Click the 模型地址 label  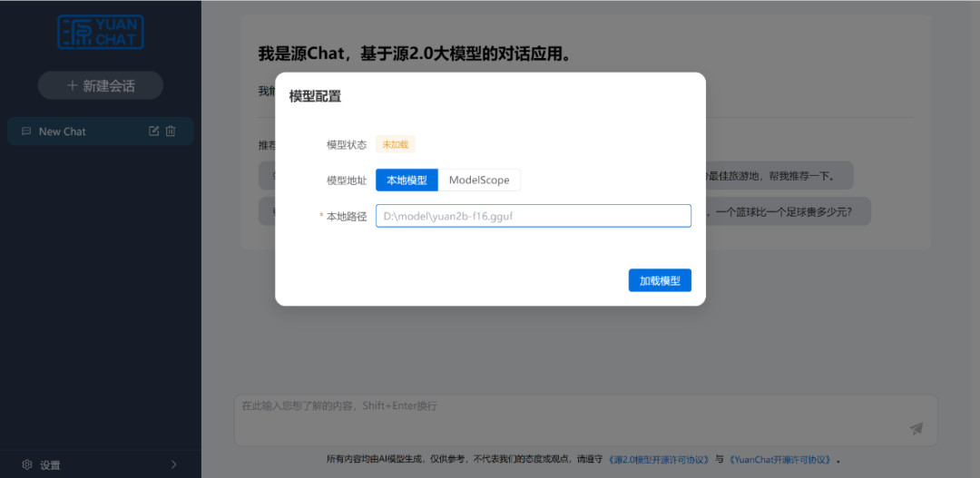347,180
